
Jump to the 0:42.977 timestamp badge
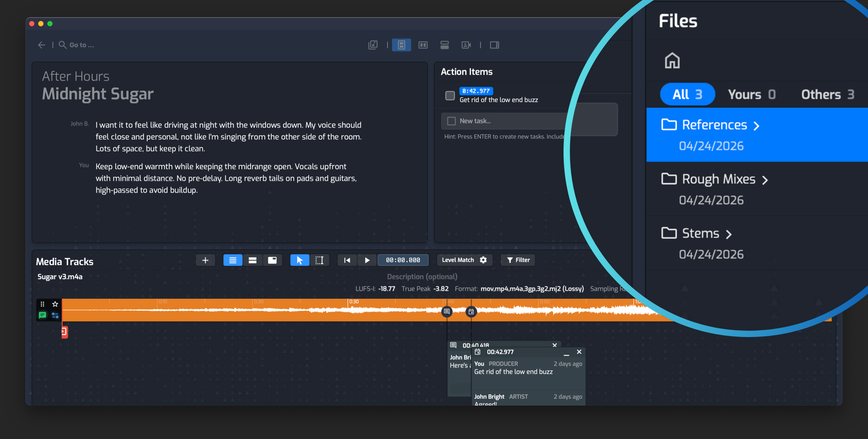[x=476, y=91]
